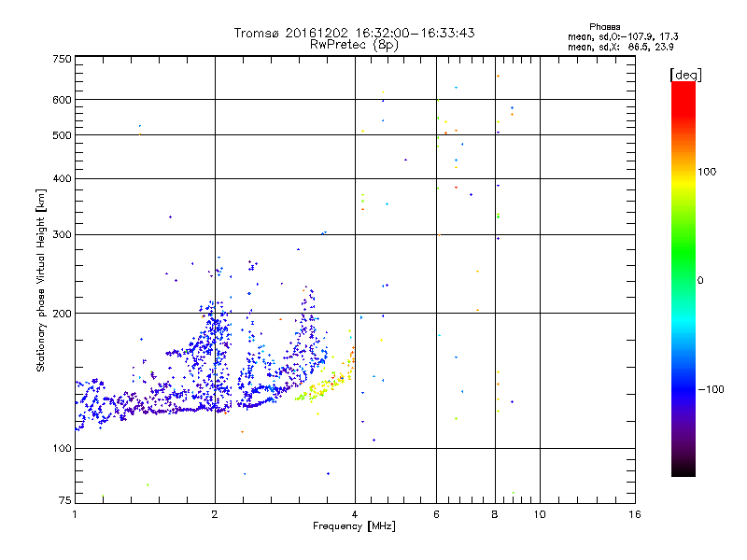Click the y-axis tick label '750'
The height and width of the screenshot is (560, 747).
[62, 59]
